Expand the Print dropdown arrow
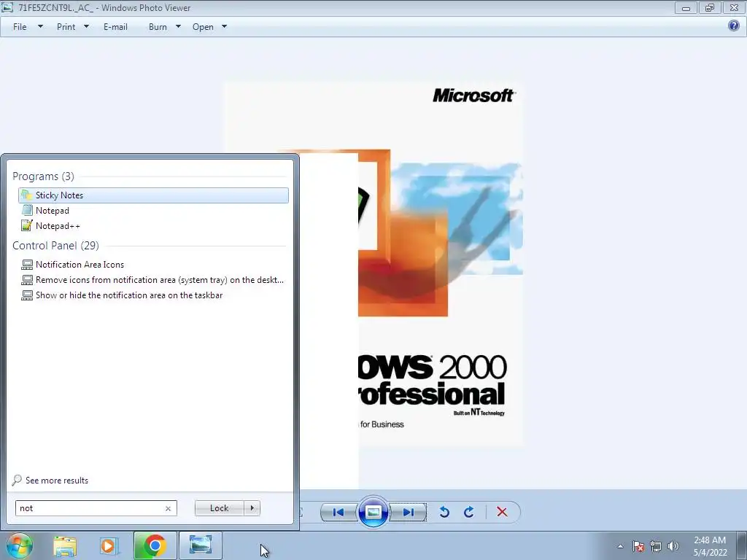747x560 pixels. (86, 27)
